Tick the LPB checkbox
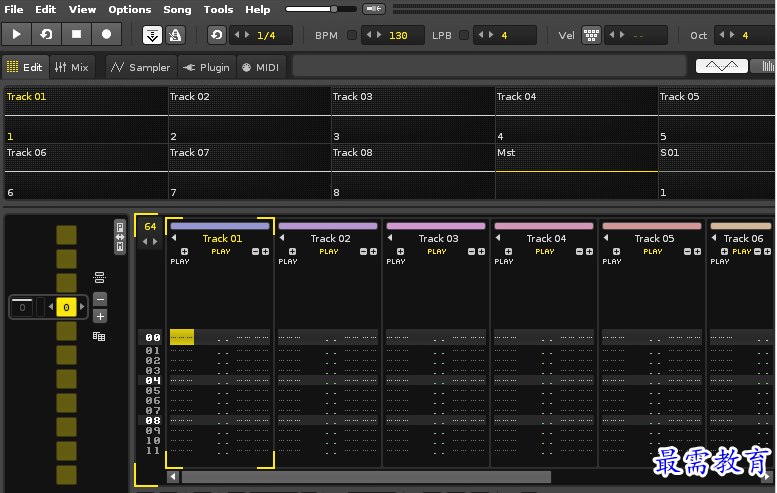The image size is (777, 493). [464, 35]
